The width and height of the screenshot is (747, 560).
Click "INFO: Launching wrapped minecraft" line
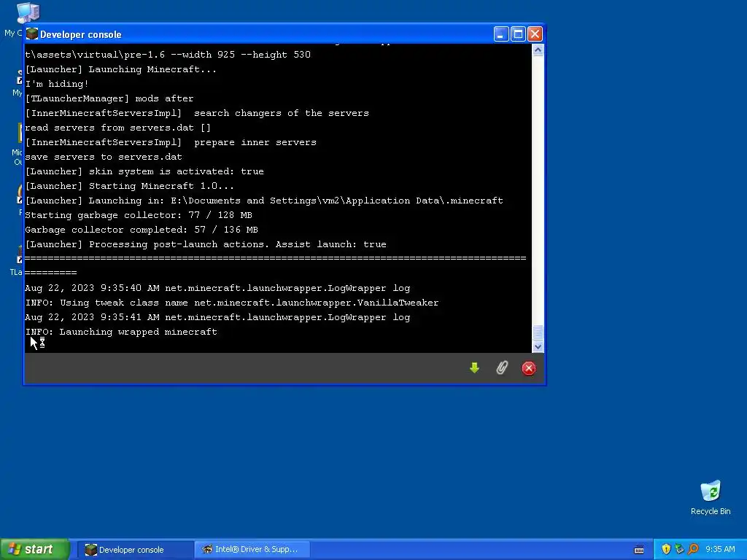pyautogui.click(x=121, y=332)
